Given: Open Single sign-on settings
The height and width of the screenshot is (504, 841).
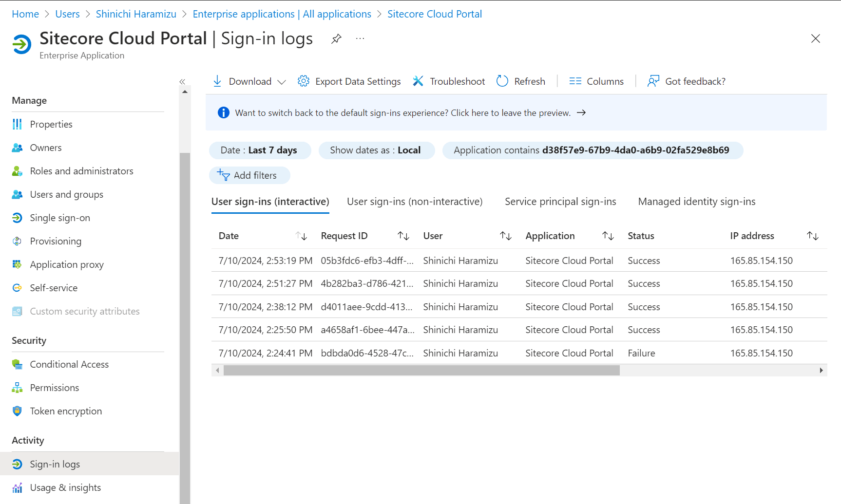Looking at the screenshot, I should 60,218.
